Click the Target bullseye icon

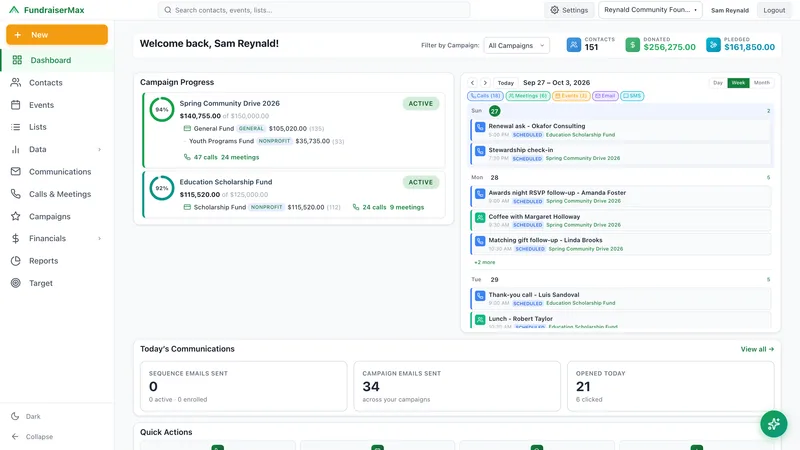(16, 283)
